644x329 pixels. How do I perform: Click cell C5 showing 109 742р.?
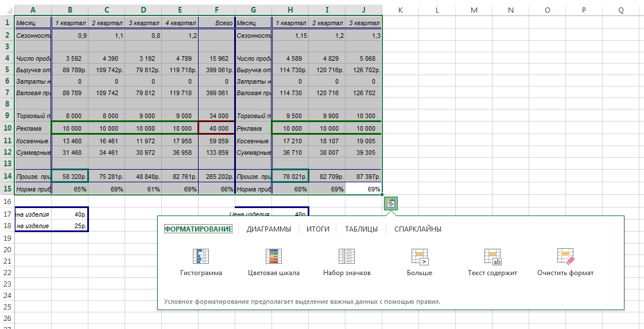[x=106, y=70]
